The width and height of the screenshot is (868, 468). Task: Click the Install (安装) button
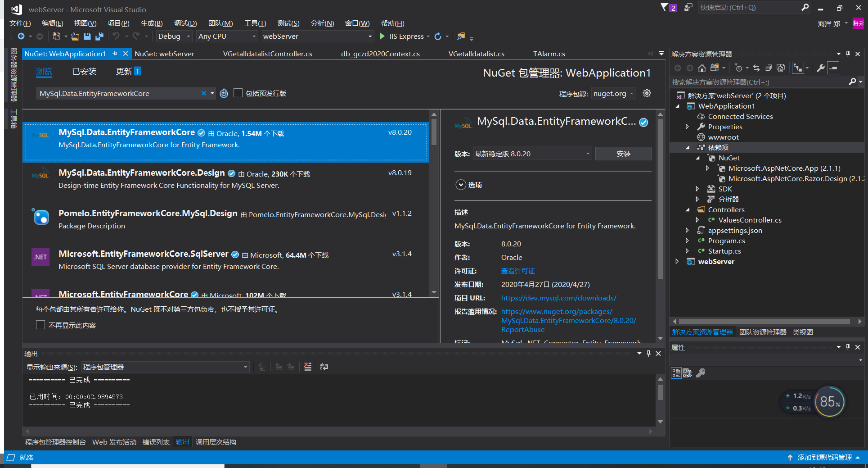point(623,154)
